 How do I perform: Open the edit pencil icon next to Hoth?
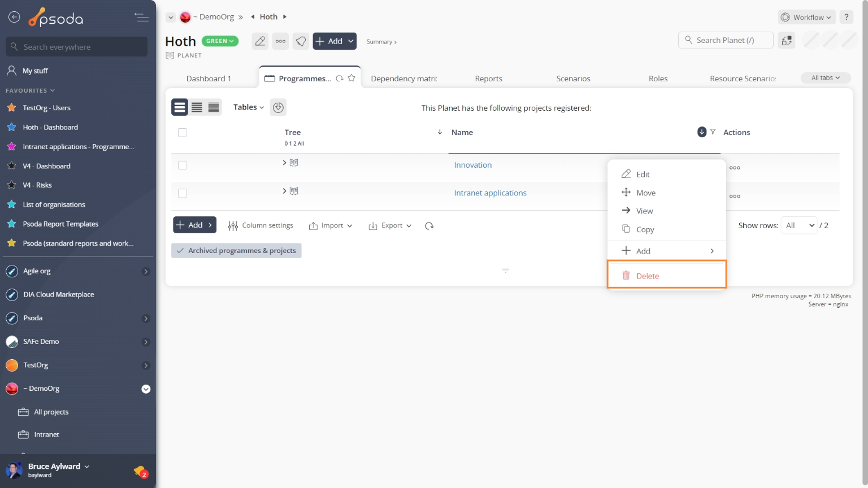[260, 41]
